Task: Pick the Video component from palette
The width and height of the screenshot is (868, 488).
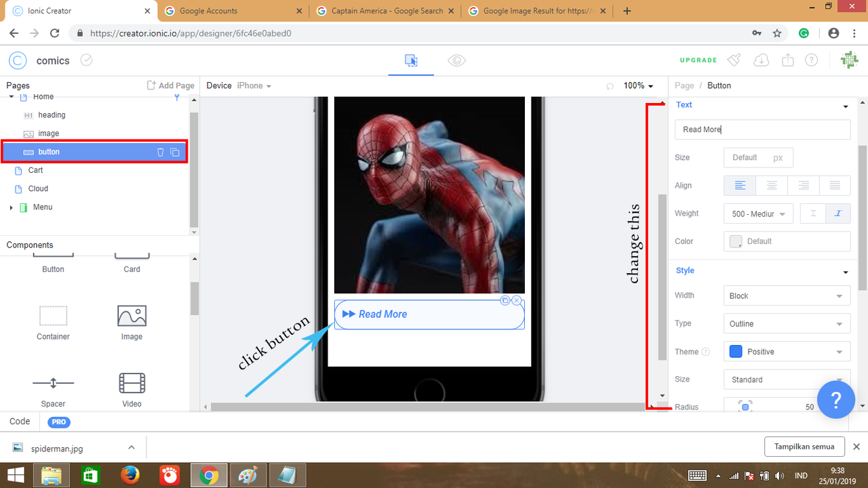Action: click(132, 390)
